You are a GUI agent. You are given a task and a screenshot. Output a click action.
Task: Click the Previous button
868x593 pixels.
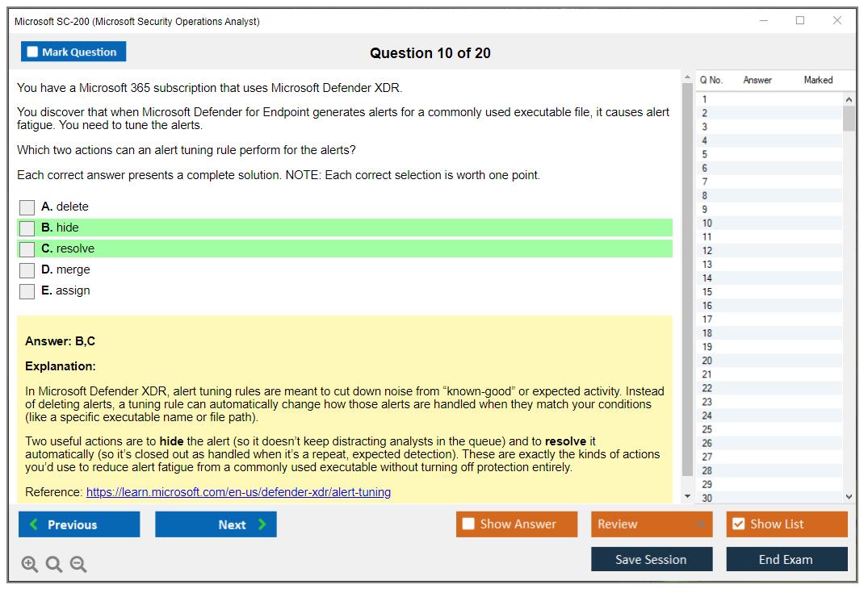(x=78, y=524)
